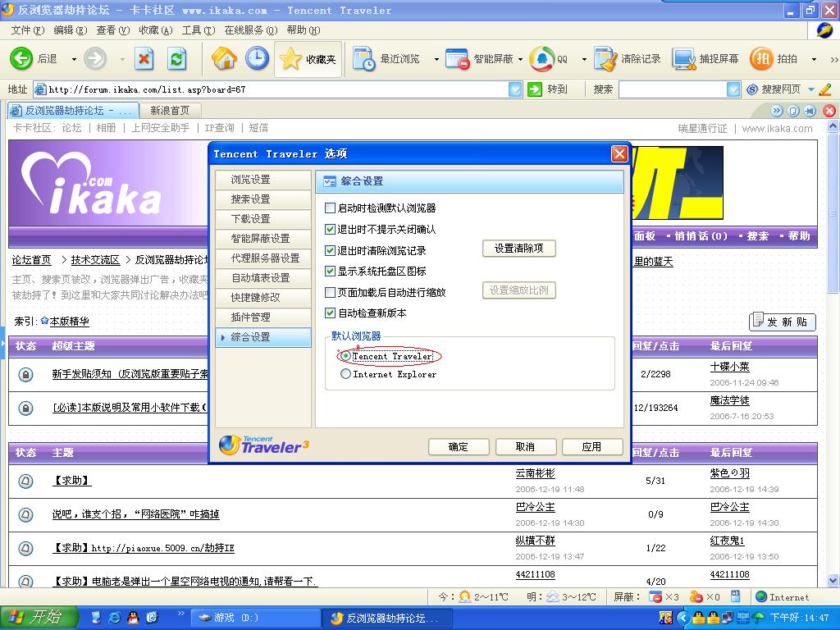Expand the 智能屏蔽 dropdown arrow
This screenshot has height=630, width=840.
(x=520, y=59)
